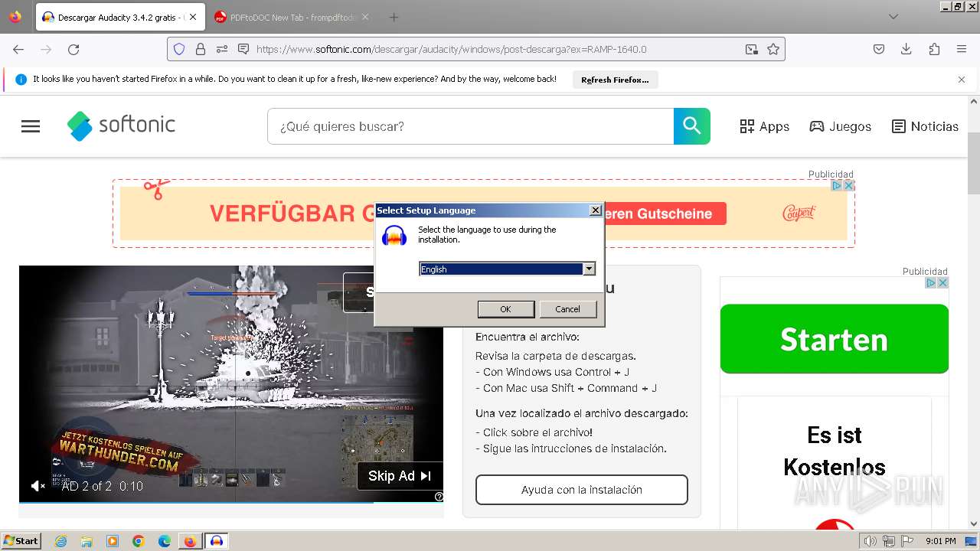Click Ayuda con la instalación button

pos(582,490)
